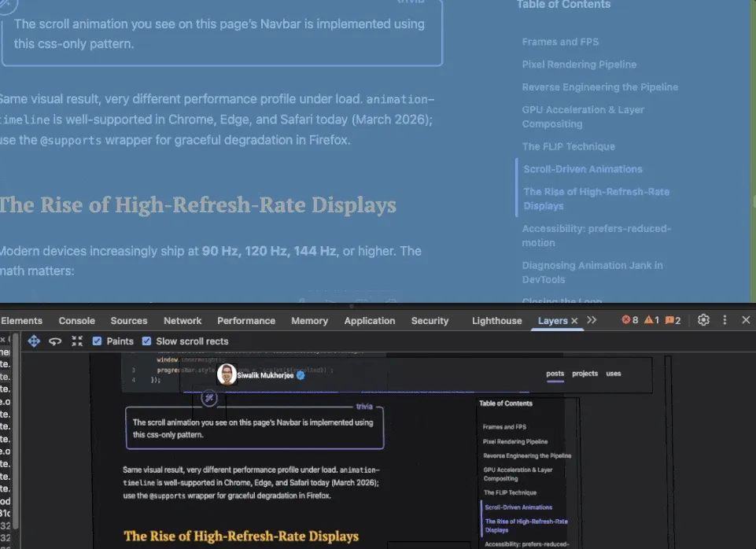This screenshot has width=756, height=549.
Task: Uncheck Slow scroll rects
Action: click(146, 341)
